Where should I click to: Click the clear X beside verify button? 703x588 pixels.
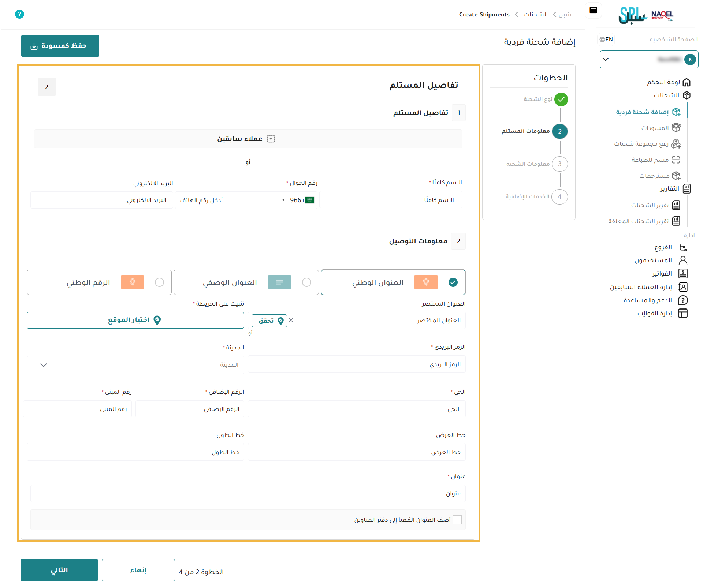click(291, 320)
